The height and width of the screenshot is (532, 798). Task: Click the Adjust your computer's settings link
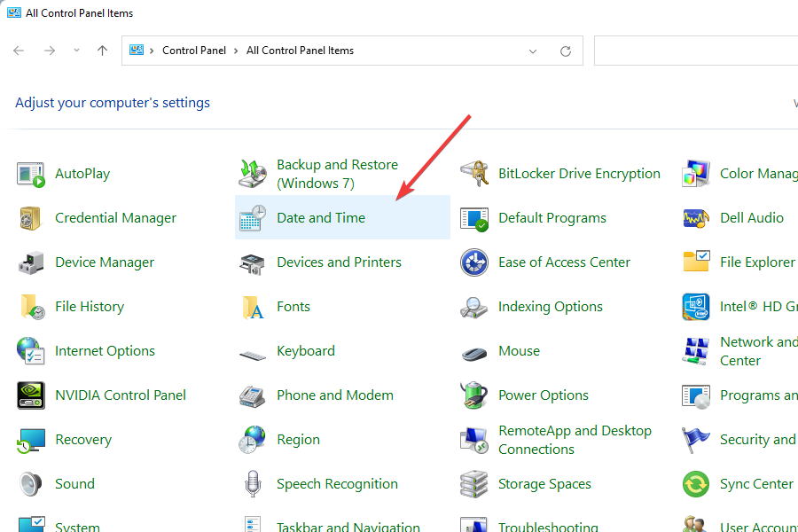pos(113,103)
